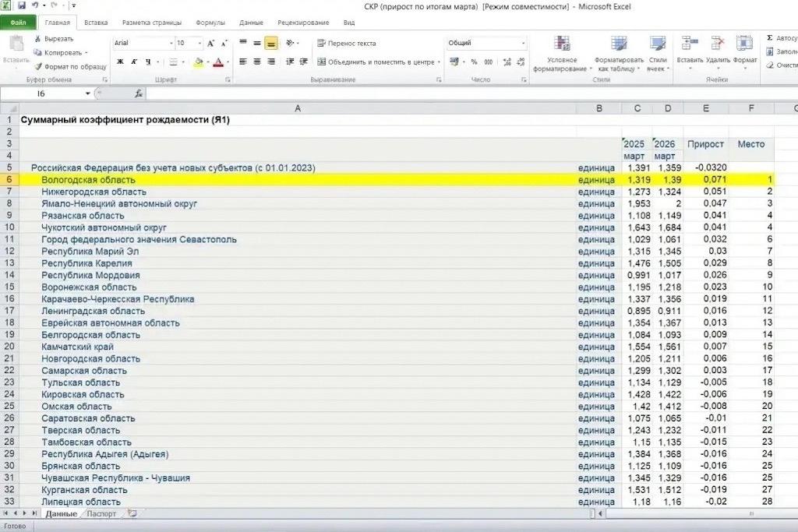Open the text orientation tool
The image size is (798, 532).
click(291, 44)
